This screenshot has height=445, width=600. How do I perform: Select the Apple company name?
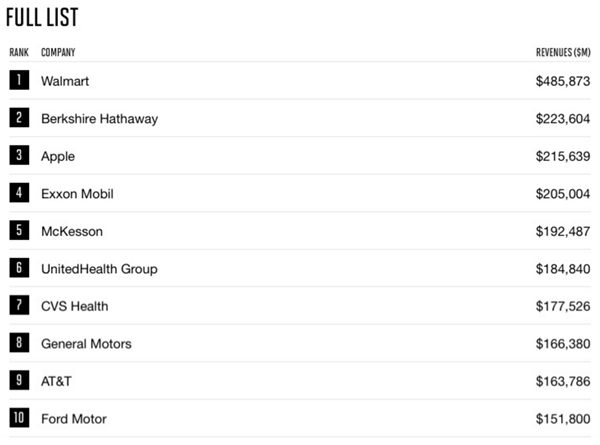click(58, 156)
